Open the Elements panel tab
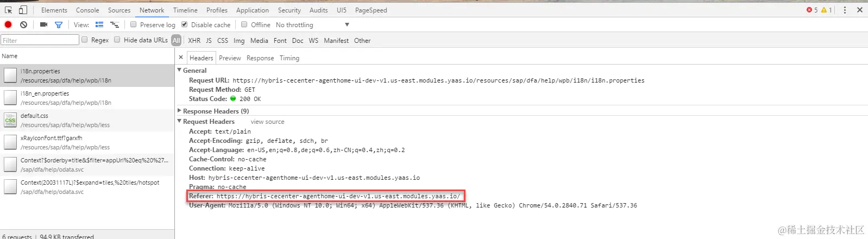This screenshot has width=868, height=239. click(54, 10)
